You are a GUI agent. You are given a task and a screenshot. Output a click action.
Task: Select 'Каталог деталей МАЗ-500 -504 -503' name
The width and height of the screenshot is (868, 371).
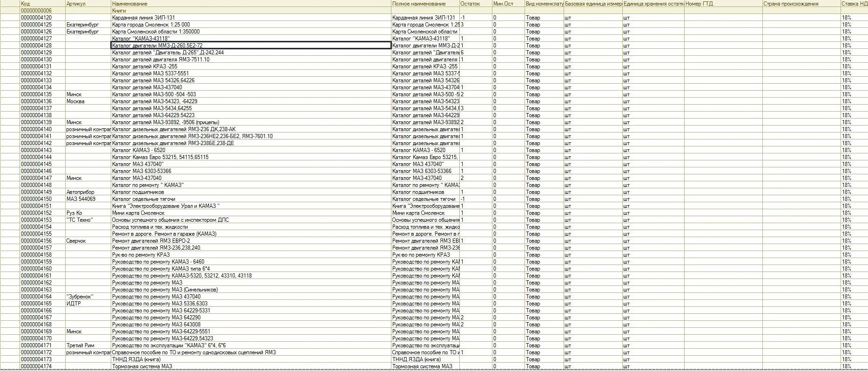pyautogui.click(x=251, y=94)
